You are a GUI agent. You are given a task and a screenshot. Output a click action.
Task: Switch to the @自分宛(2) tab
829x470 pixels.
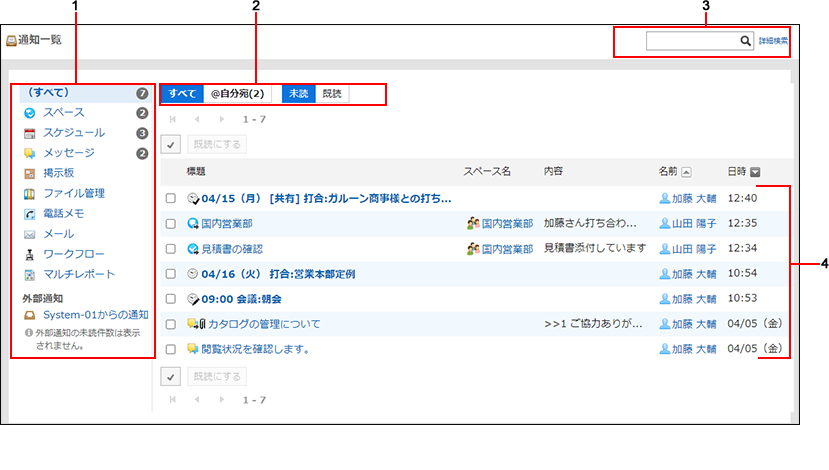tap(237, 94)
